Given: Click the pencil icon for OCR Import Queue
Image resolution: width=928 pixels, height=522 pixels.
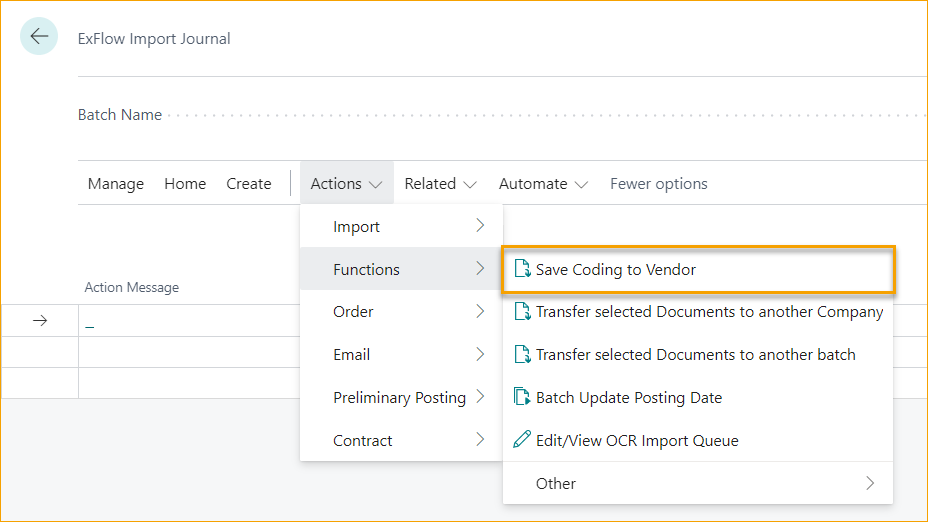Looking at the screenshot, I should point(522,440).
